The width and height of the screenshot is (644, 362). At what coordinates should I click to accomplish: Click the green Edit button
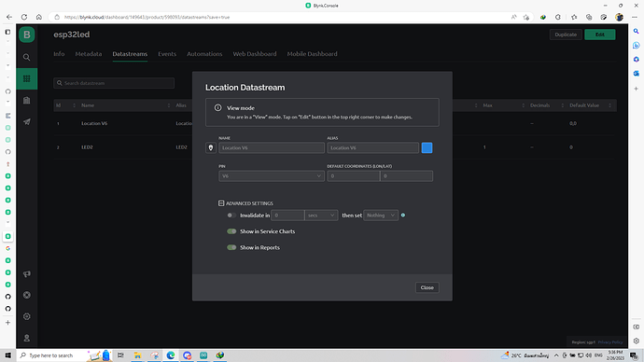point(599,35)
